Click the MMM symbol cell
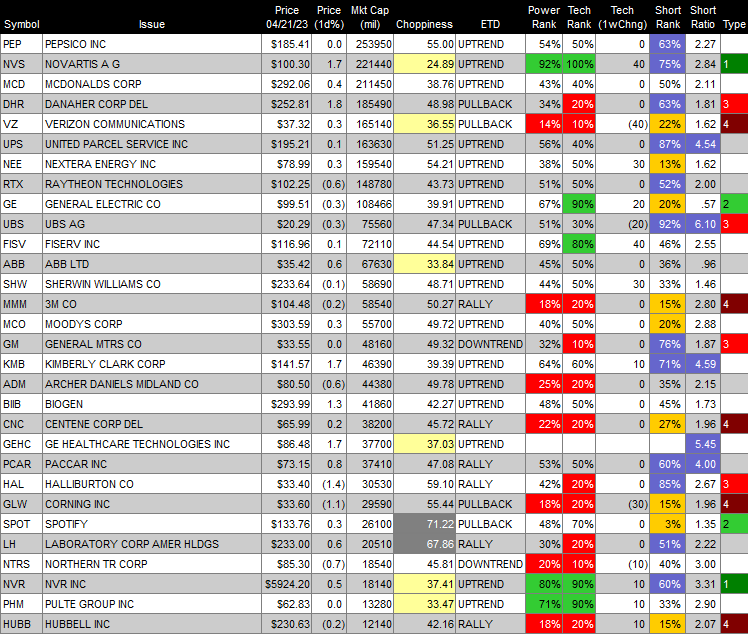The image size is (748, 634). (21, 304)
